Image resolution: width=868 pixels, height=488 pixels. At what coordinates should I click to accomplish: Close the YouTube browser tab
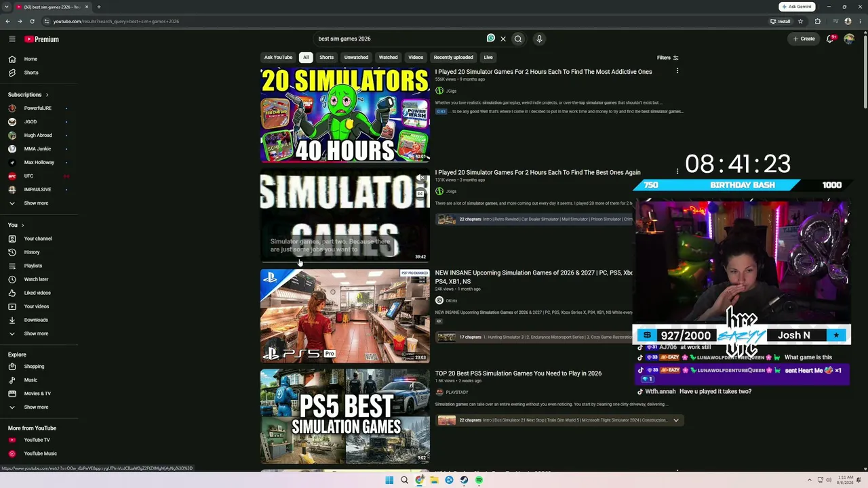coord(87,7)
